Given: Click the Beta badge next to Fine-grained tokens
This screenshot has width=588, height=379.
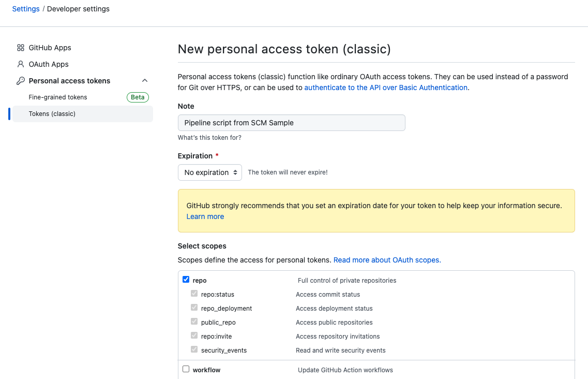Looking at the screenshot, I should (138, 97).
